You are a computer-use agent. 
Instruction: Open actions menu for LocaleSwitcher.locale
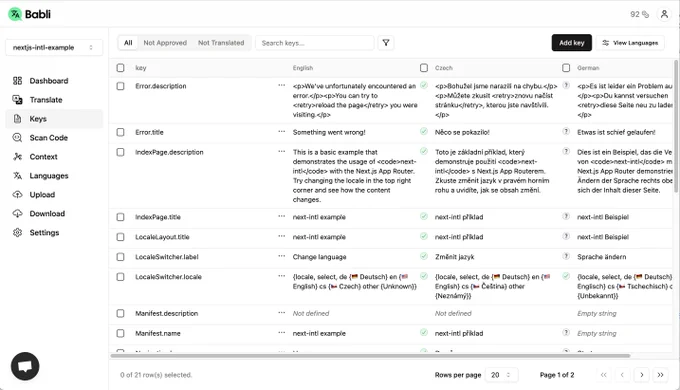pyautogui.click(x=282, y=276)
